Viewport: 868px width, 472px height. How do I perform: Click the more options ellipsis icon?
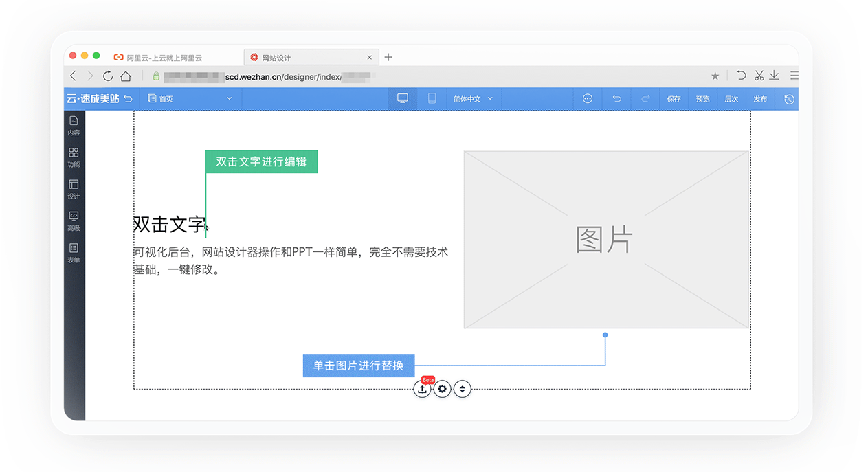(588, 99)
